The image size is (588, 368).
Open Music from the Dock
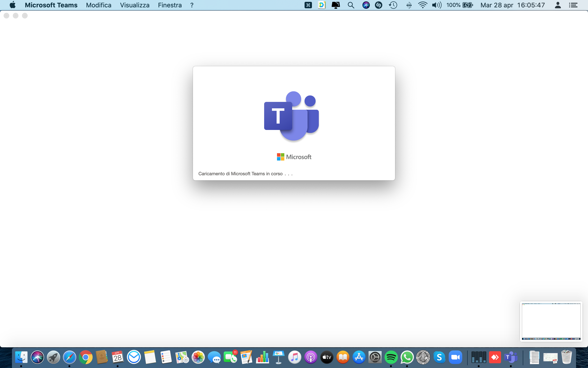tap(294, 357)
